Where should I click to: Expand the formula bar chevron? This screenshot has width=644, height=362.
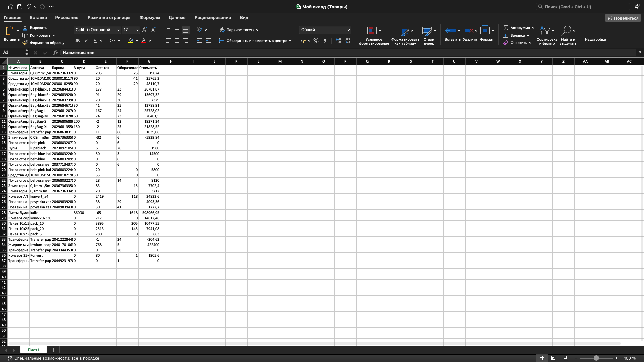tap(640, 52)
